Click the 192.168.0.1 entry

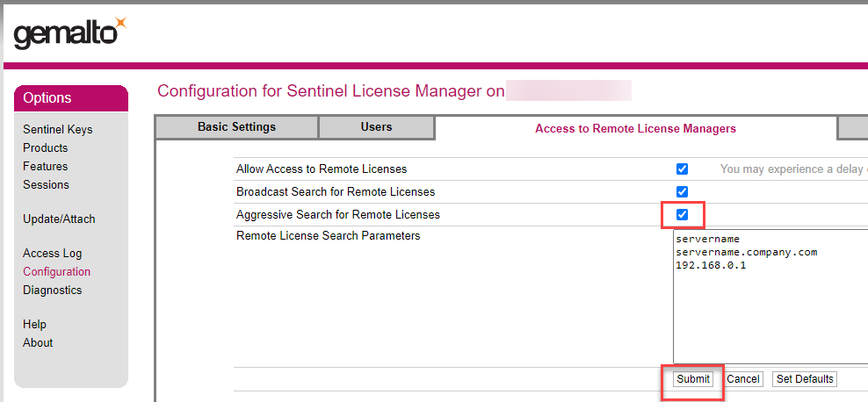pyautogui.click(x=711, y=265)
